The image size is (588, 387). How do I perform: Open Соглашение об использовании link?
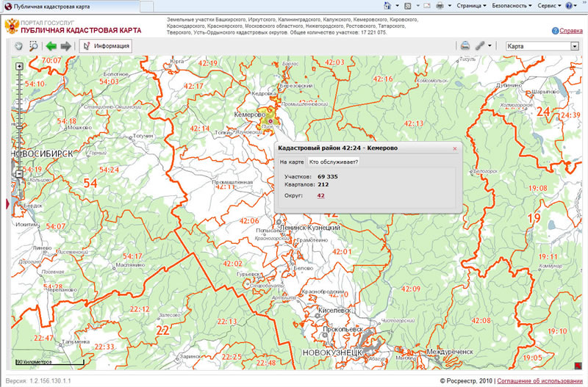click(540, 380)
